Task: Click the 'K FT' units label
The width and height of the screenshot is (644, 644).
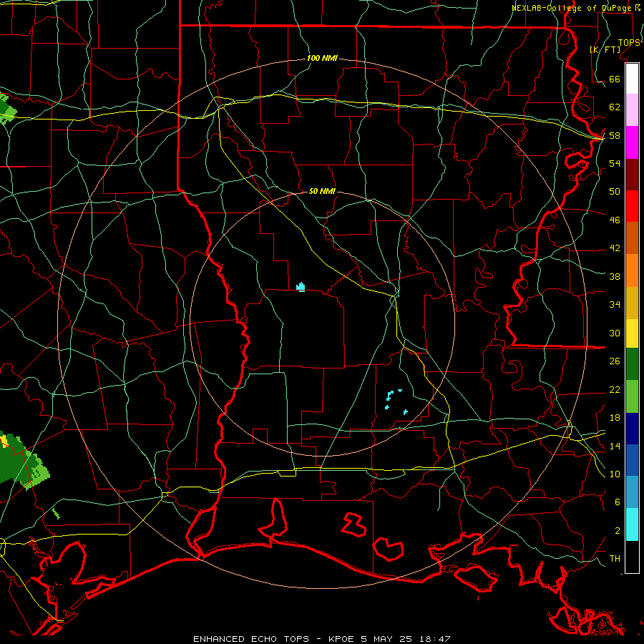Action: point(605,49)
